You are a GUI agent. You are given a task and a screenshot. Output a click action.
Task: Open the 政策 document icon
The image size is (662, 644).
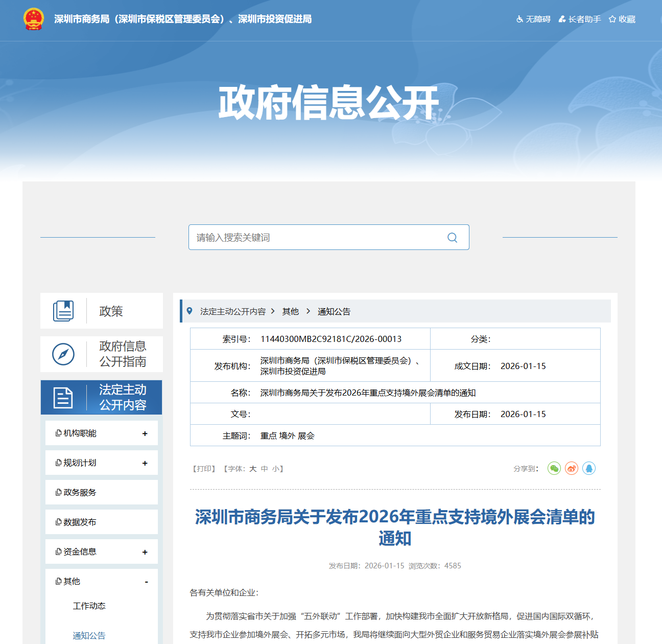[x=63, y=311]
